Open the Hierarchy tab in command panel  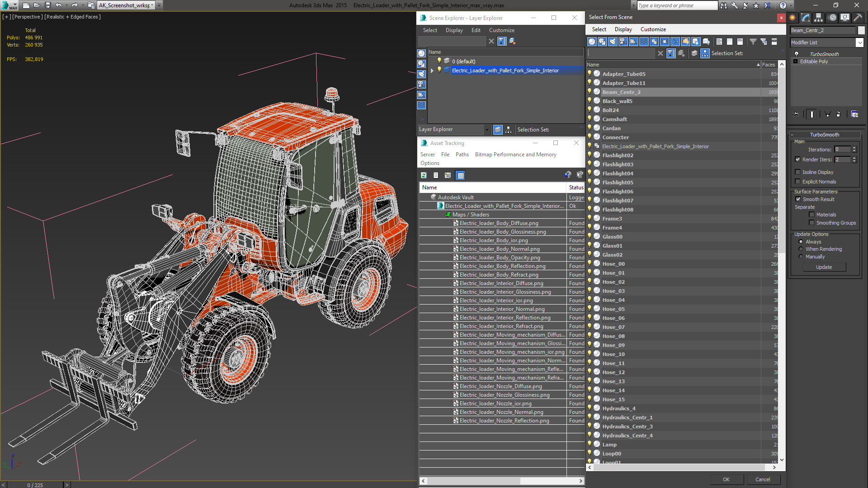point(819,18)
